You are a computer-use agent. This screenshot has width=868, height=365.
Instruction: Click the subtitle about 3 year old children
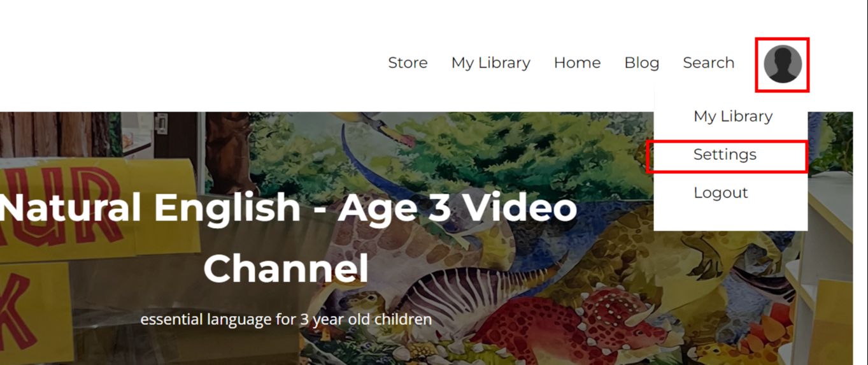286,318
